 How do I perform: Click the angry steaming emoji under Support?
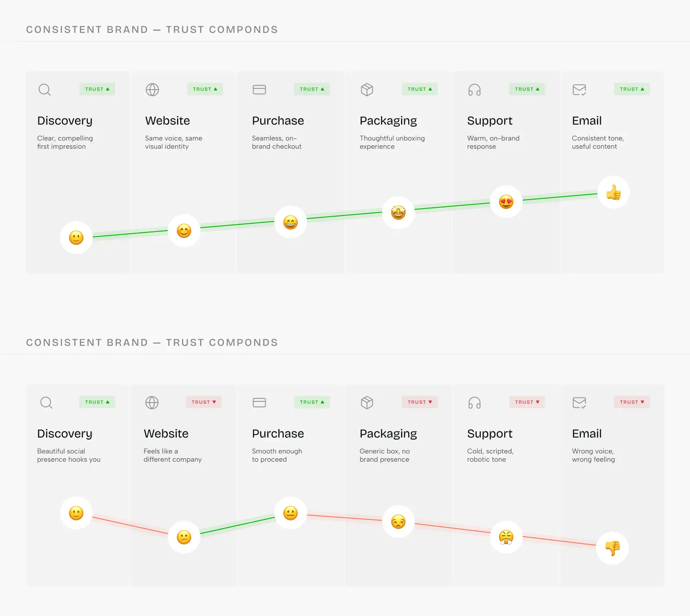point(506,537)
